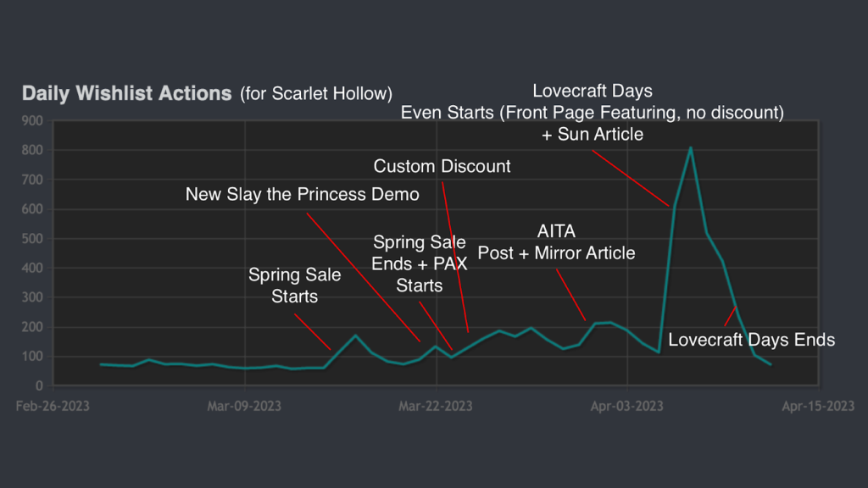Image resolution: width=868 pixels, height=488 pixels.
Task: Click the "(for Scarlet Hollow)" subtitle text
Action: tap(316, 93)
